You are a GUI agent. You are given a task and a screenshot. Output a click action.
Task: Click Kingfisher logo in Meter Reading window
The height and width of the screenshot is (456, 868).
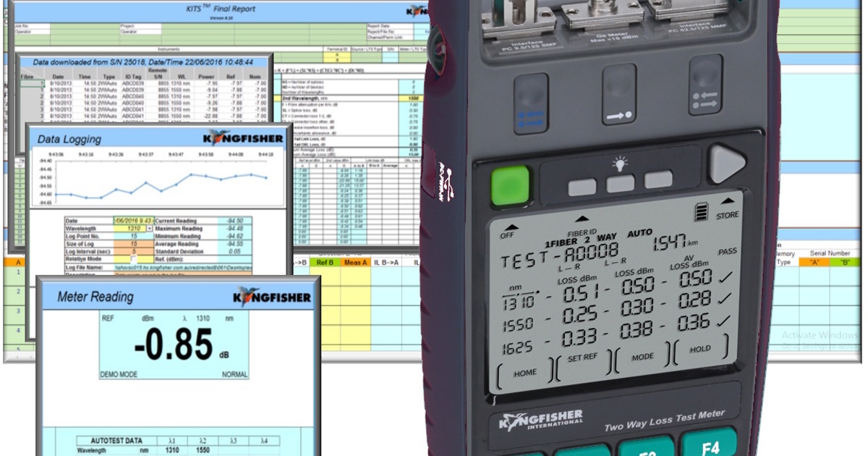[272, 297]
